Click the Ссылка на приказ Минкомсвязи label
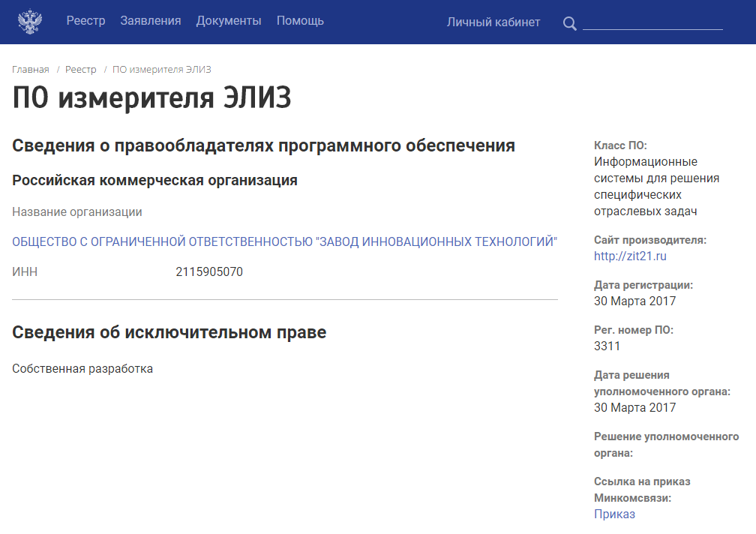This screenshot has height=534, width=756. 642,490
